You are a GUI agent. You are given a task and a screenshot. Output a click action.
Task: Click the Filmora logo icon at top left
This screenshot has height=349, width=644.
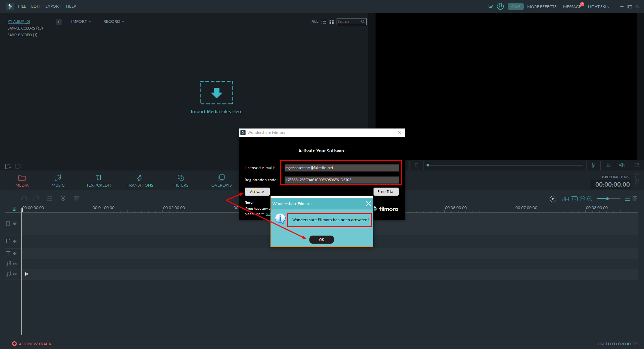pos(9,6)
